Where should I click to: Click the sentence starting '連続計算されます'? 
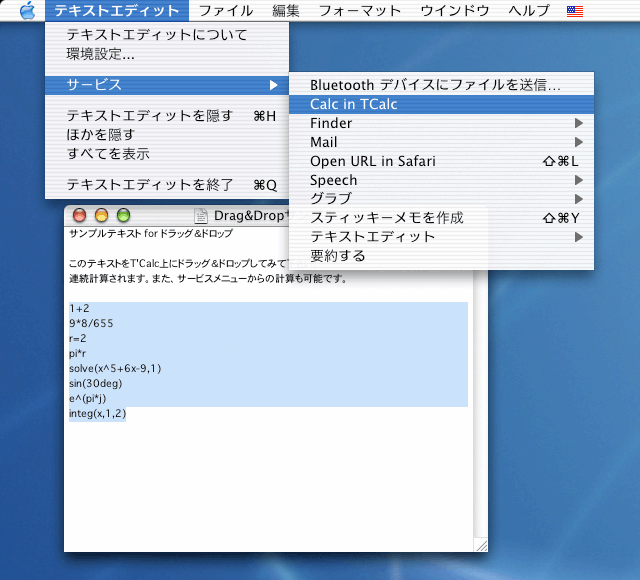[208, 279]
